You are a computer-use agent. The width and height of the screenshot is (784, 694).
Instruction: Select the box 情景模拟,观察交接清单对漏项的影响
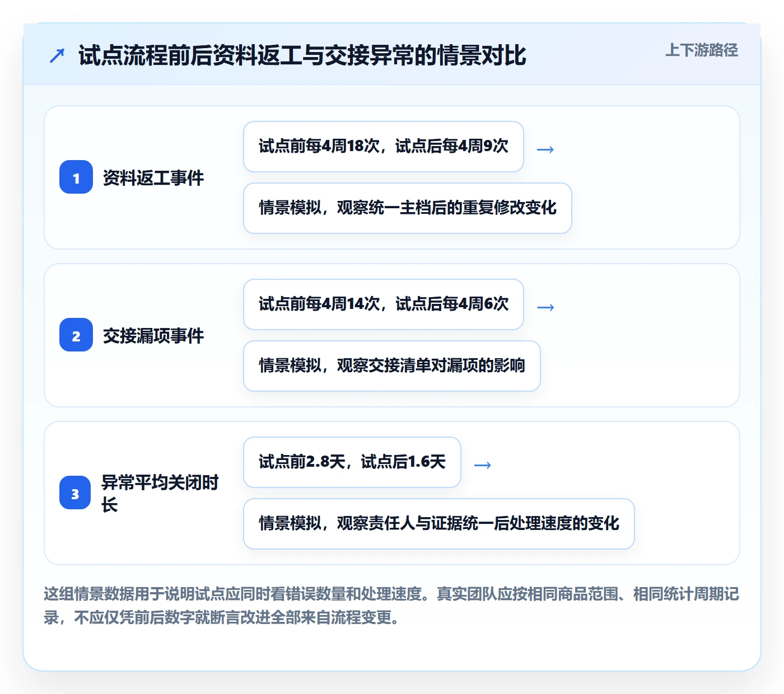(x=392, y=366)
